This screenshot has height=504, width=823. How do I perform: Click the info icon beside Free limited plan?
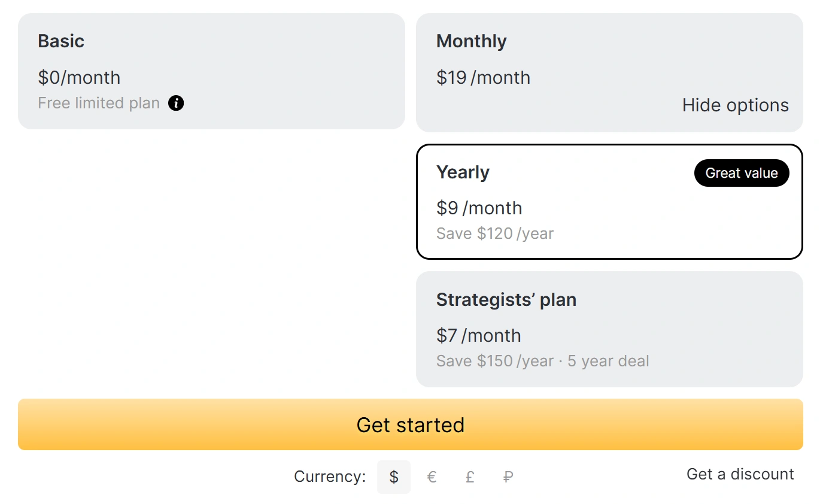[x=176, y=103]
